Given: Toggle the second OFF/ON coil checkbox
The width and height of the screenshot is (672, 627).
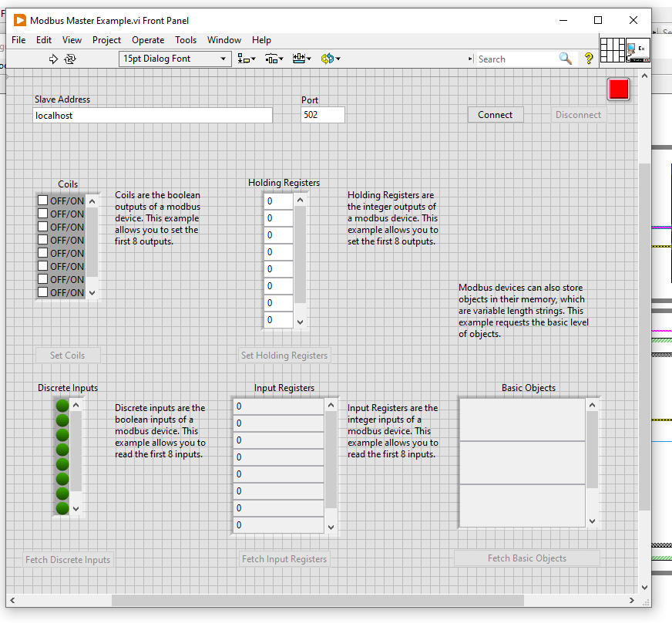Looking at the screenshot, I should pyautogui.click(x=42, y=213).
